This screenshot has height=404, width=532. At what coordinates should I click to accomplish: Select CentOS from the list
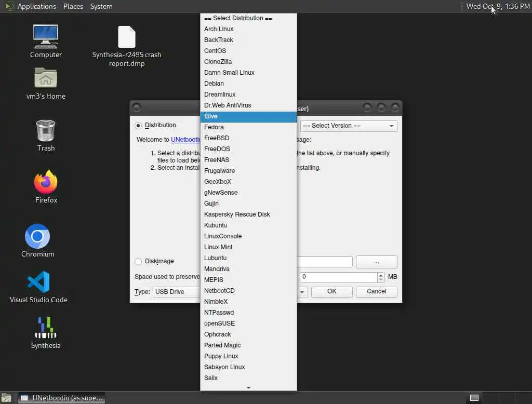(x=248, y=51)
